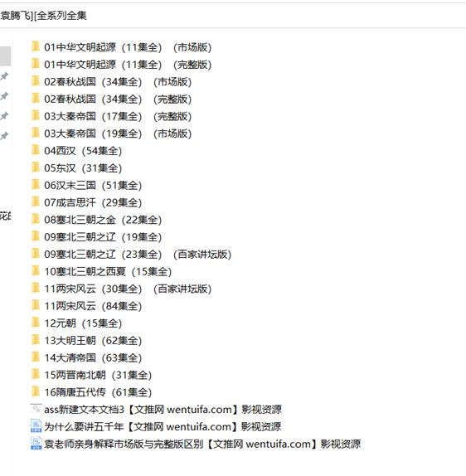
Task: Select 01中华文明起源 (完整版) folder name
Action: (128, 65)
